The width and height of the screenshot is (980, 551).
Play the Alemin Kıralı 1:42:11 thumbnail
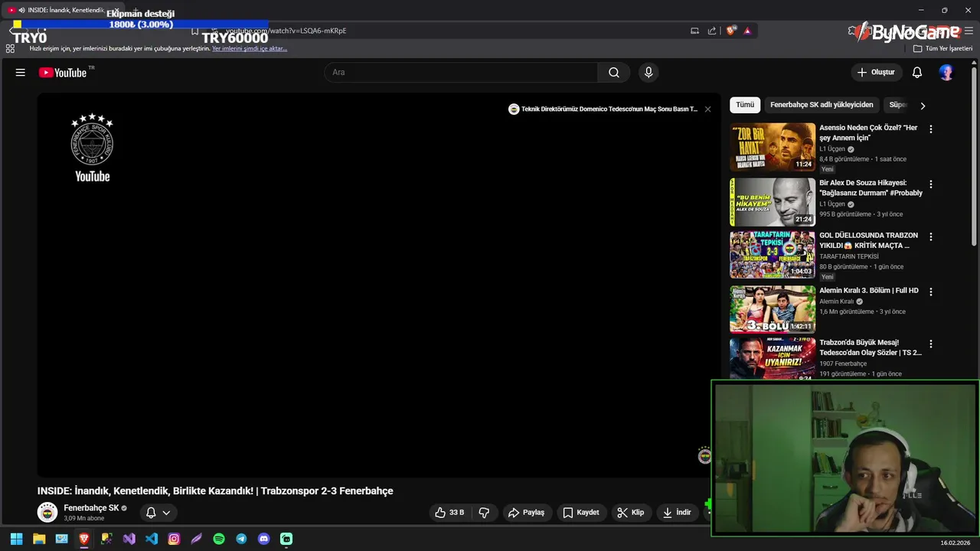[773, 309]
